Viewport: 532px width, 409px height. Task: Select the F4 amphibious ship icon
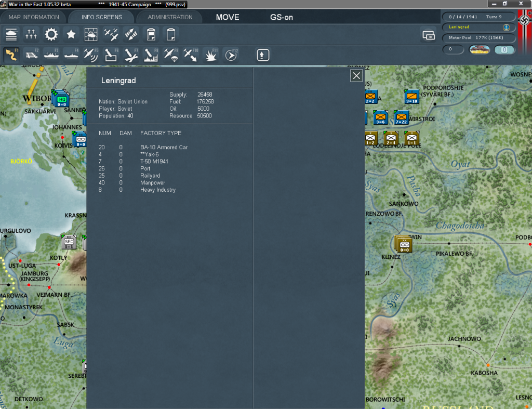[71, 55]
